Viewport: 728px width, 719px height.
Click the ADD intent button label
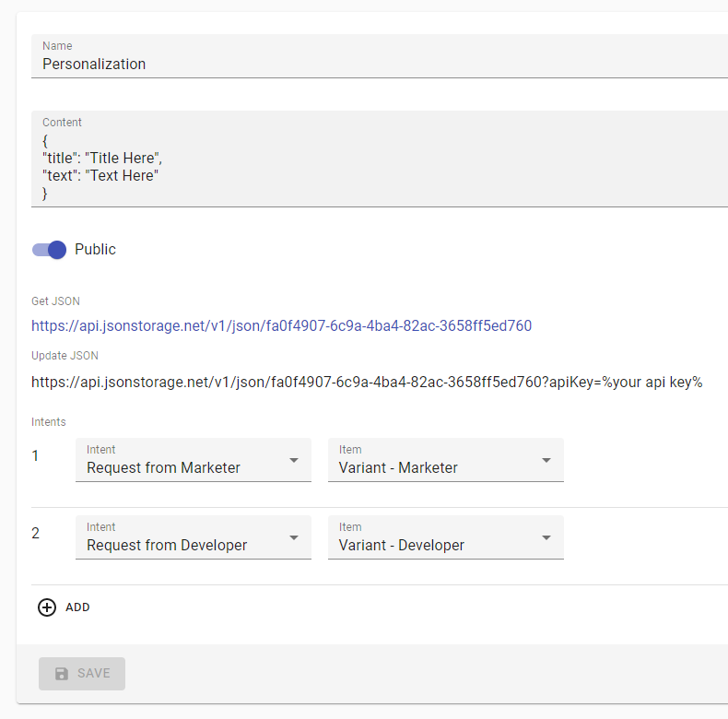click(77, 607)
